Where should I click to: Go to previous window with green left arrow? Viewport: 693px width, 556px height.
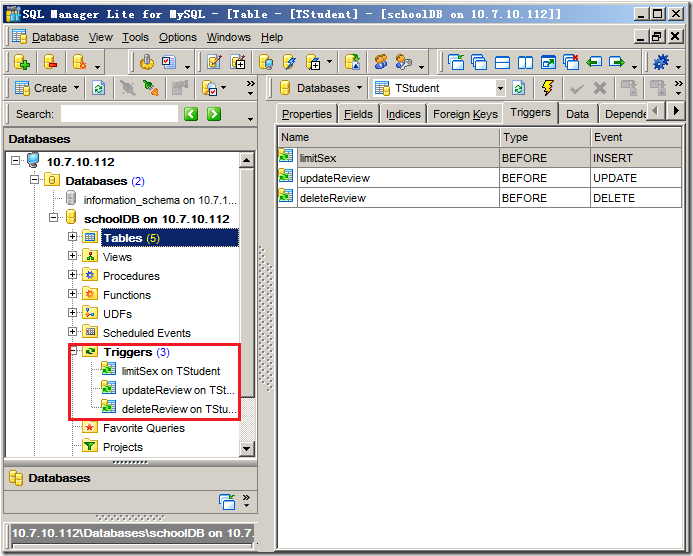click(594, 62)
